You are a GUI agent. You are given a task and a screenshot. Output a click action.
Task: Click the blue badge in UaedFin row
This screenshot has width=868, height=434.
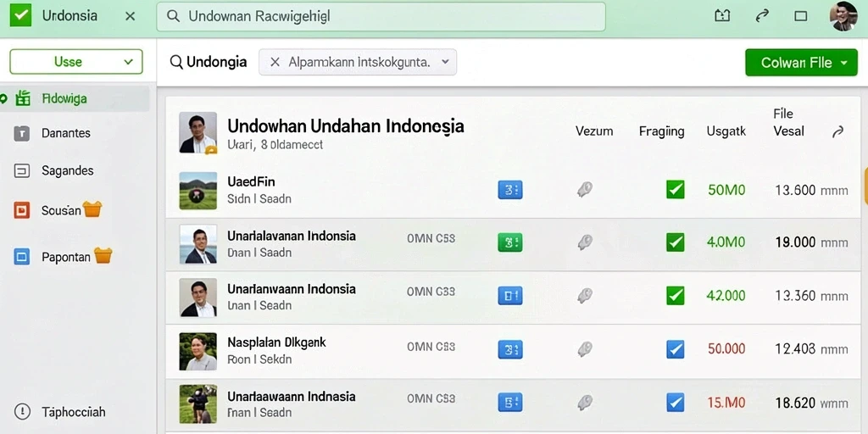coord(509,190)
